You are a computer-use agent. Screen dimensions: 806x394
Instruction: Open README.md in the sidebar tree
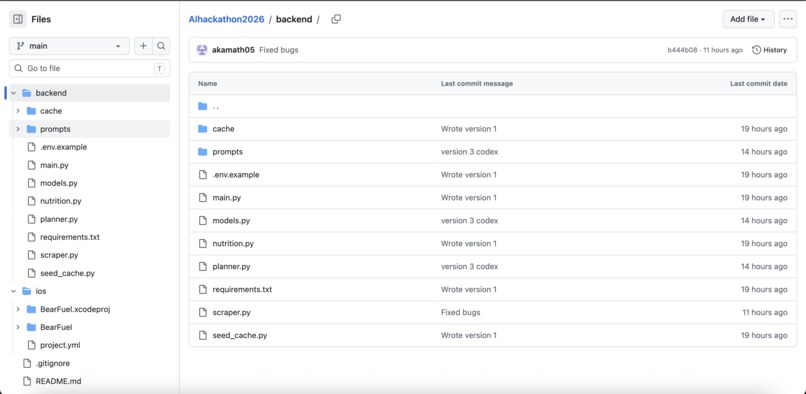(58, 381)
